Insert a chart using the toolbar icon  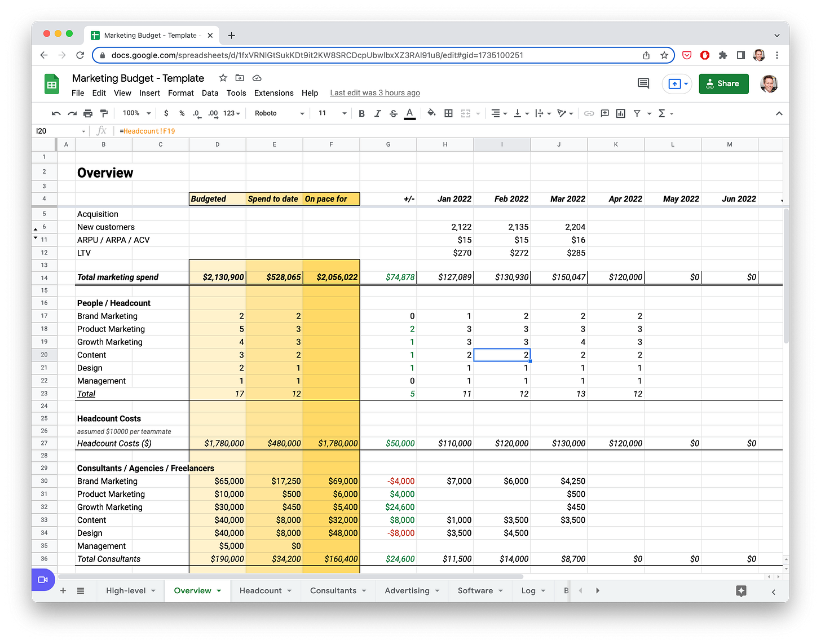coord(621,113)
